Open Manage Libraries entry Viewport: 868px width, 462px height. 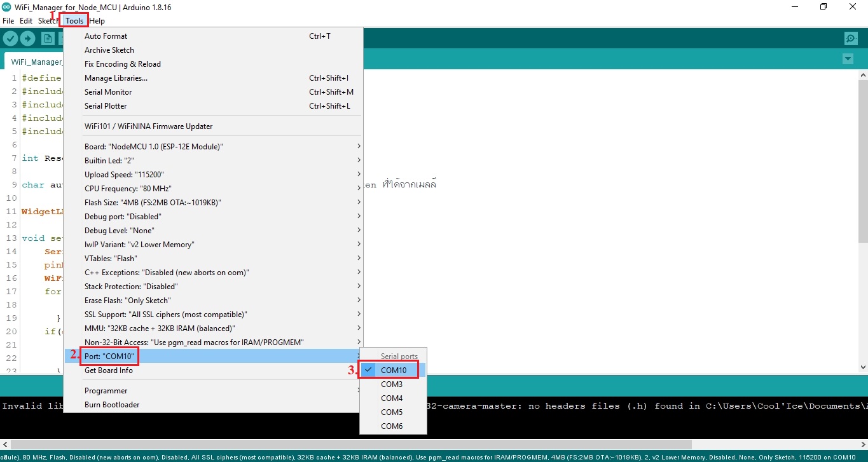[x=213, y=78]
